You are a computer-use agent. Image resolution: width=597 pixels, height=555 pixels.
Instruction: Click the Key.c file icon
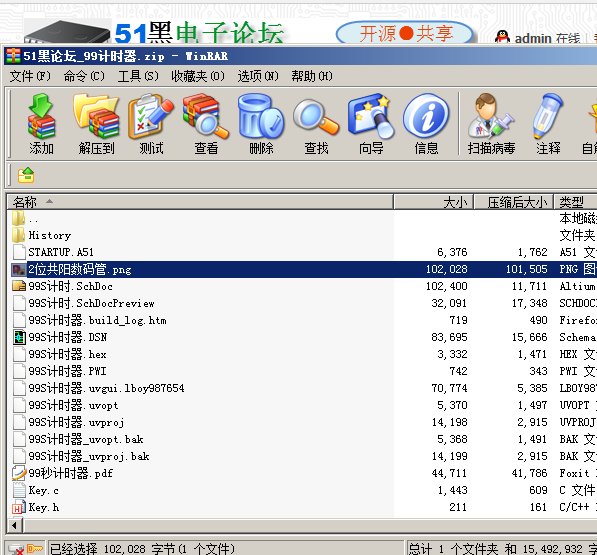click(19, 490)
